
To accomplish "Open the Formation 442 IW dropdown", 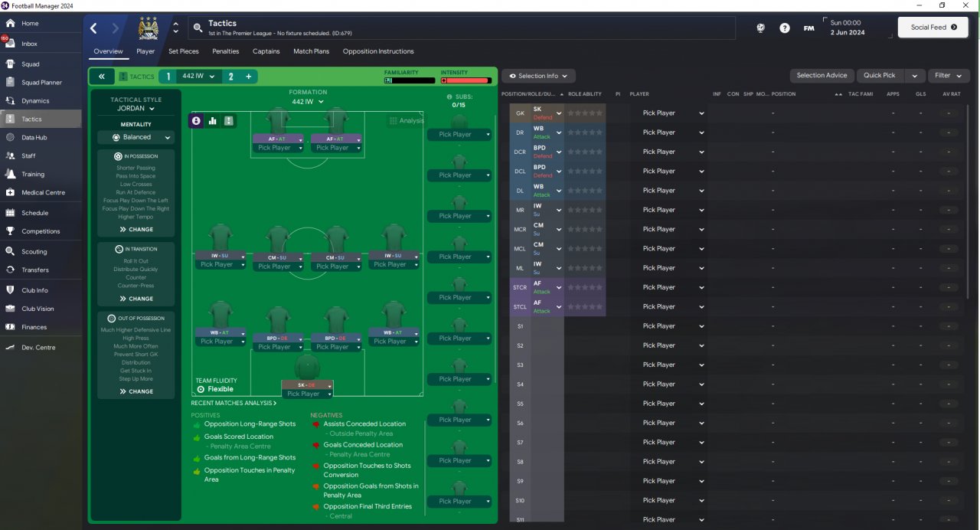I will click(x=308, y=101).
